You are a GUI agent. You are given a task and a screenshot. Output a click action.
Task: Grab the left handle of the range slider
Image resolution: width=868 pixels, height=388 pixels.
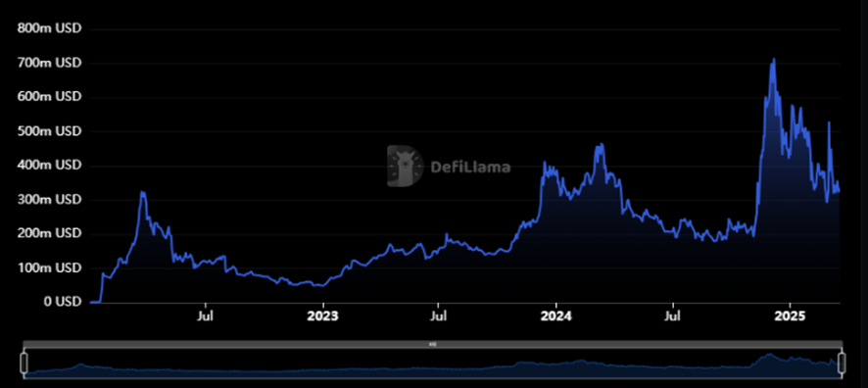click(x=24, y=364)
